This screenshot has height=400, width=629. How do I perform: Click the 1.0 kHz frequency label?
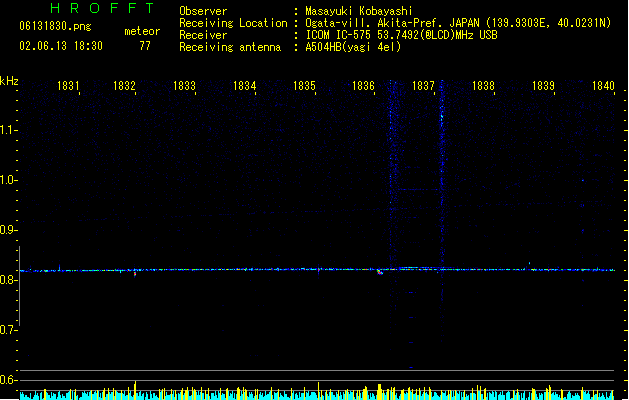(x=8, y=180)
